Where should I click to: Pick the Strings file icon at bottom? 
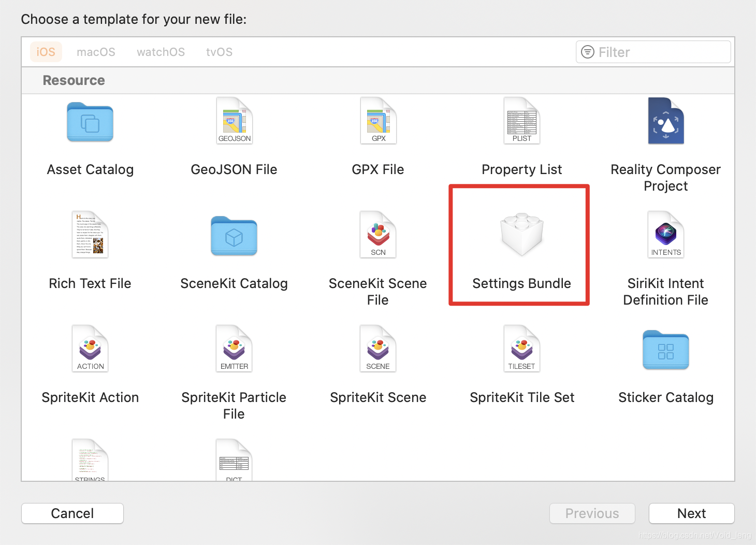pyautogui.click(x=90, y=460)
